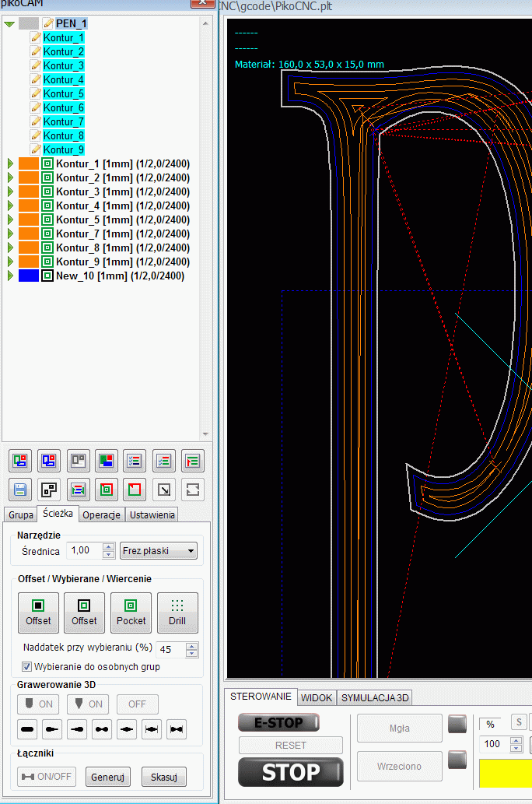532x804 pixels.
Task: Click the RESET button
Action: tap(291, 745)
